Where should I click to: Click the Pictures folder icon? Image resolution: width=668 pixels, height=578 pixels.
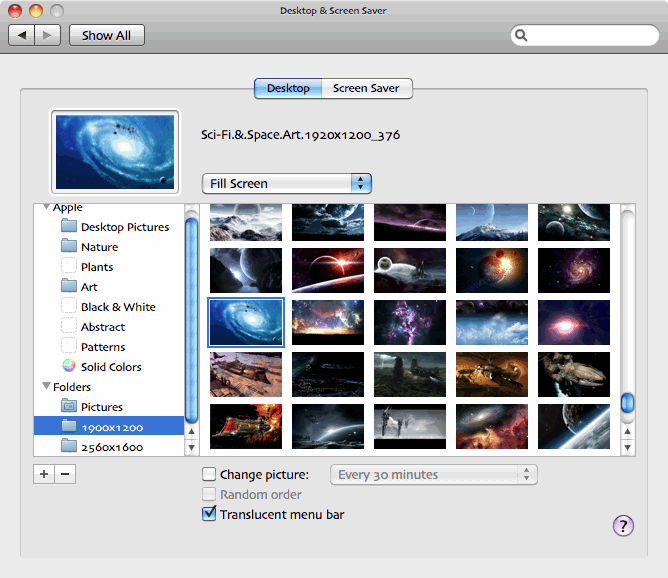[69, 406]
